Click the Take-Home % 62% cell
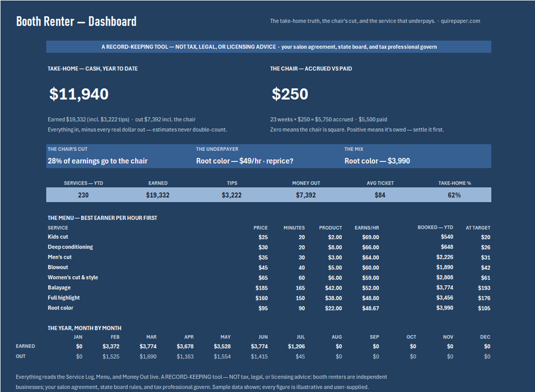Image resolution: width=535 pixels, height=392 pixels. click(x=454, y=195)
